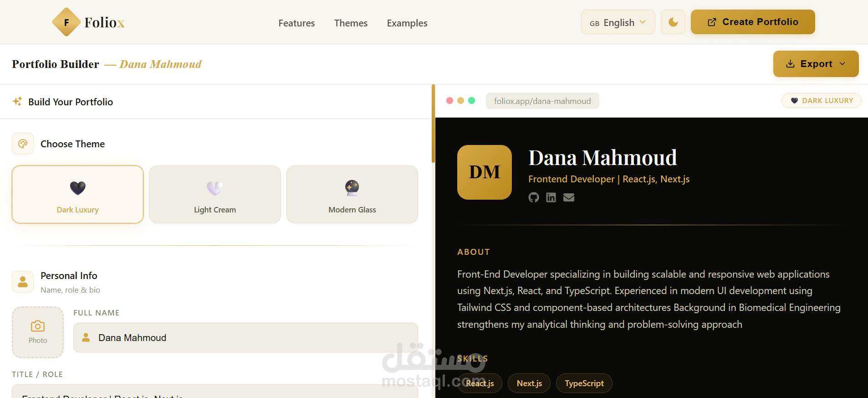Upload a photo via the Photo camera box
Image resolution: width=868 pixels, height=398 pixels.
[x=38, y=332]
